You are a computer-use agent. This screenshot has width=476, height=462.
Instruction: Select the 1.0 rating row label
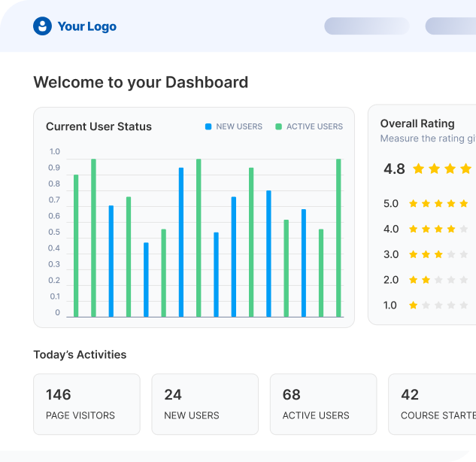[x=390, y=305]
